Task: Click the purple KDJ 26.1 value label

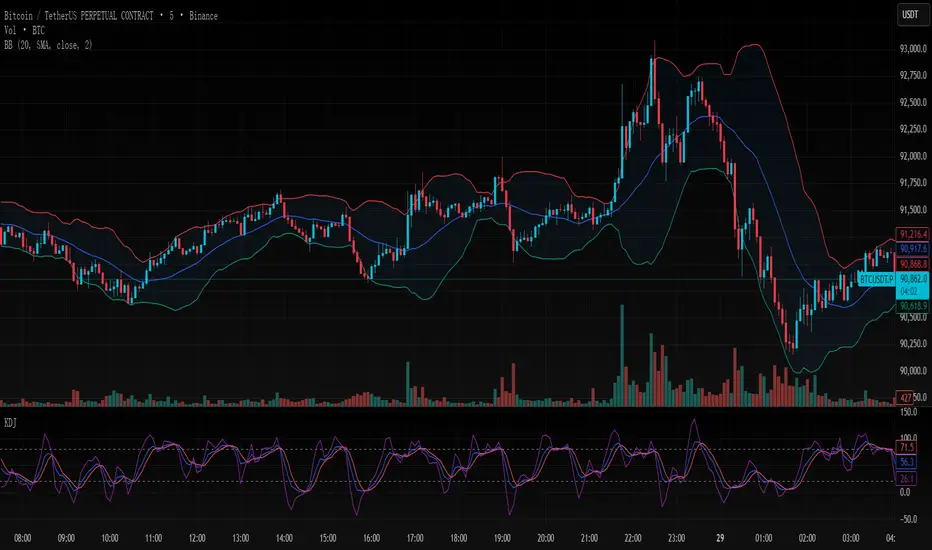Action: pyautogui.click(x=908, y=478)
